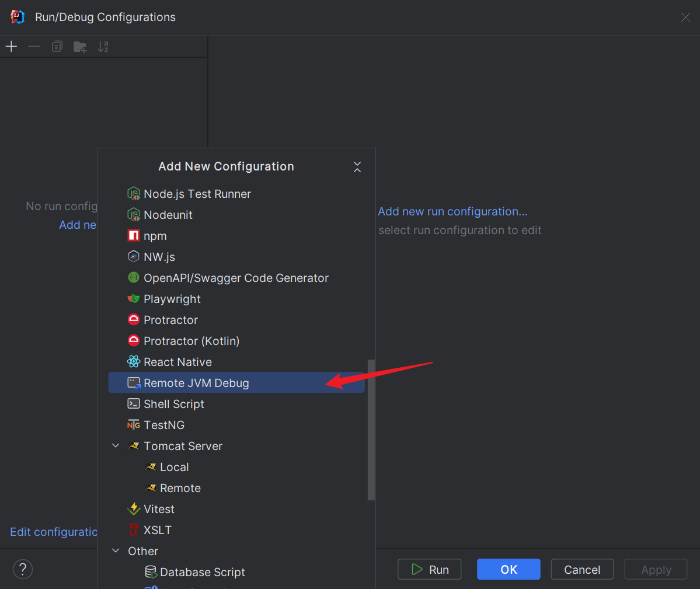Click the TestNG icon
This screenshot has width=700, height=589.
pos(134,425)
